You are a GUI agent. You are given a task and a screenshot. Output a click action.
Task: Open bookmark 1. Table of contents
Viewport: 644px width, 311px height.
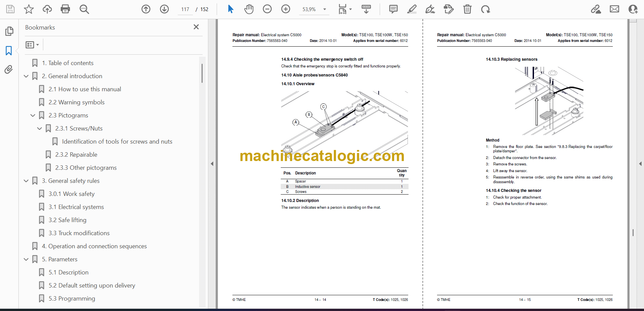(x=67, y=63)
